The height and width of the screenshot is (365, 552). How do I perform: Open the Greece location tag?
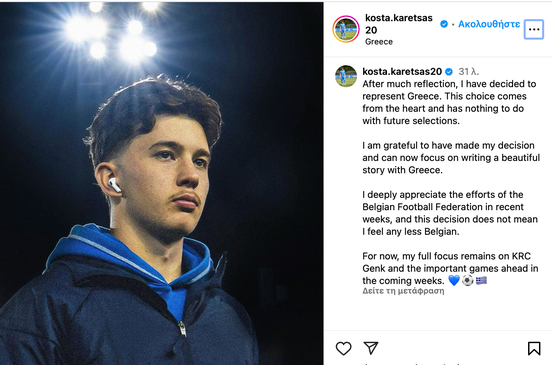(x=379, y=42)
